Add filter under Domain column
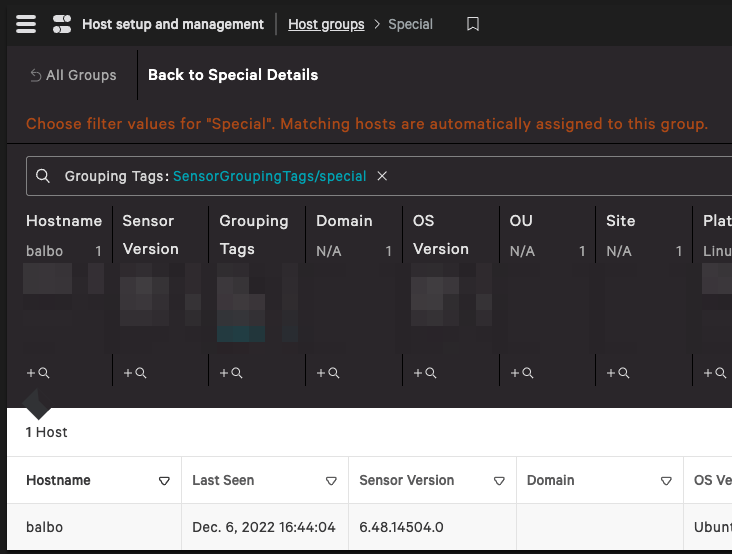This screenshot has width=732, height=554. 328,372
